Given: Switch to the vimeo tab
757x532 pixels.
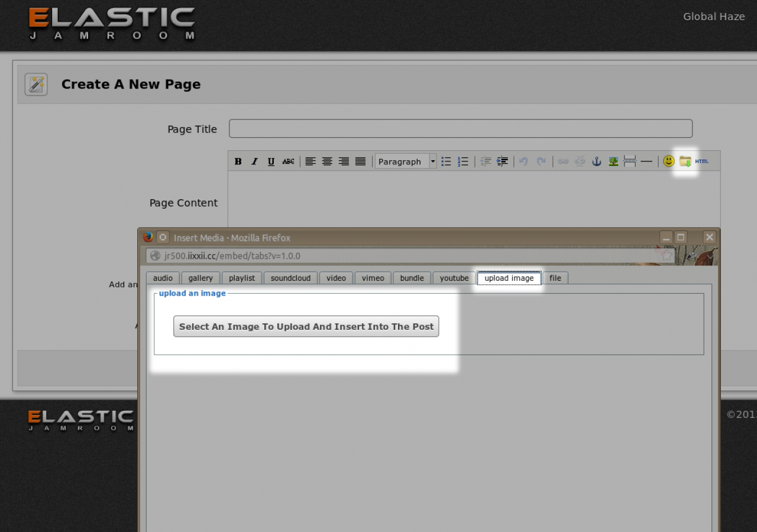Looking at the screenshot, I should (x=373, y=278).
